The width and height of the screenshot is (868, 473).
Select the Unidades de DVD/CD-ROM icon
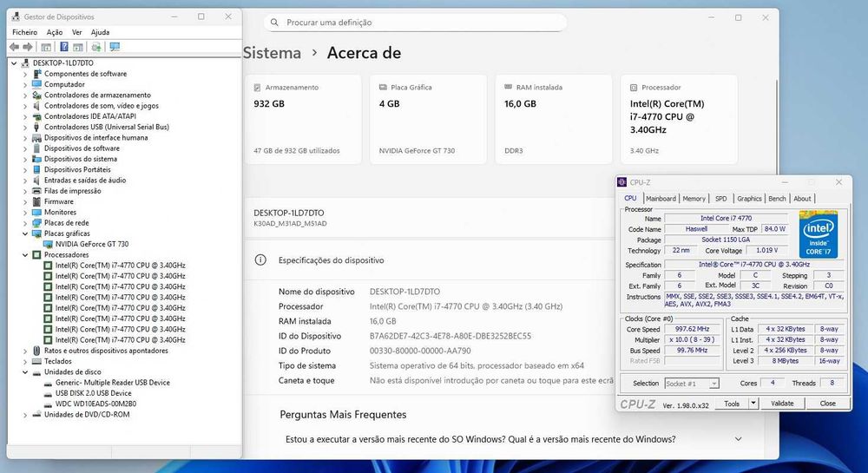(37, 414)
